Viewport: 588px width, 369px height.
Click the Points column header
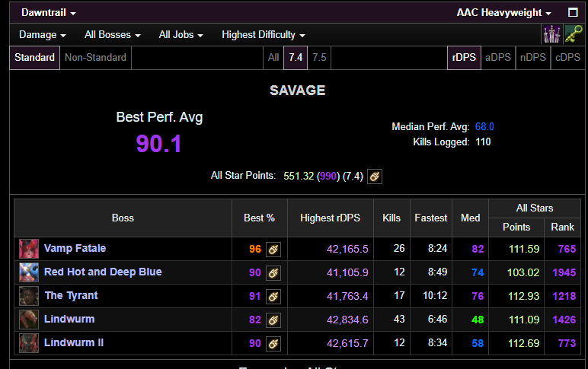click(x=516, y=227)
